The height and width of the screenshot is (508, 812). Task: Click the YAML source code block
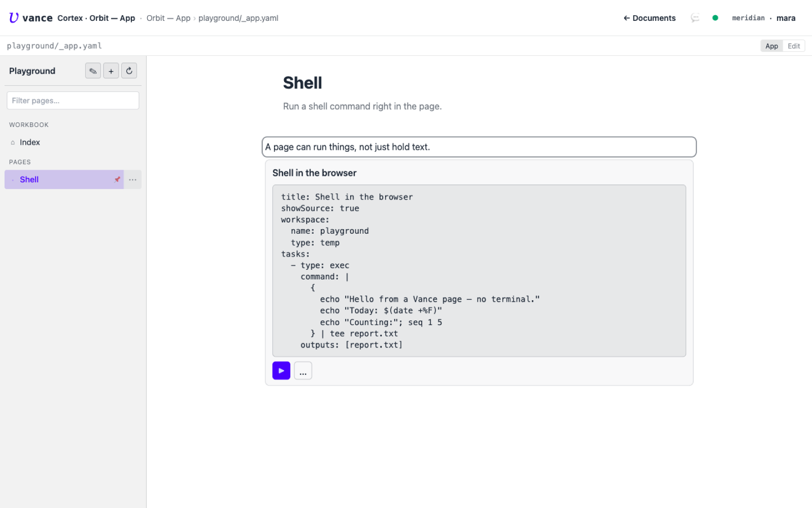tap(479, 271)
